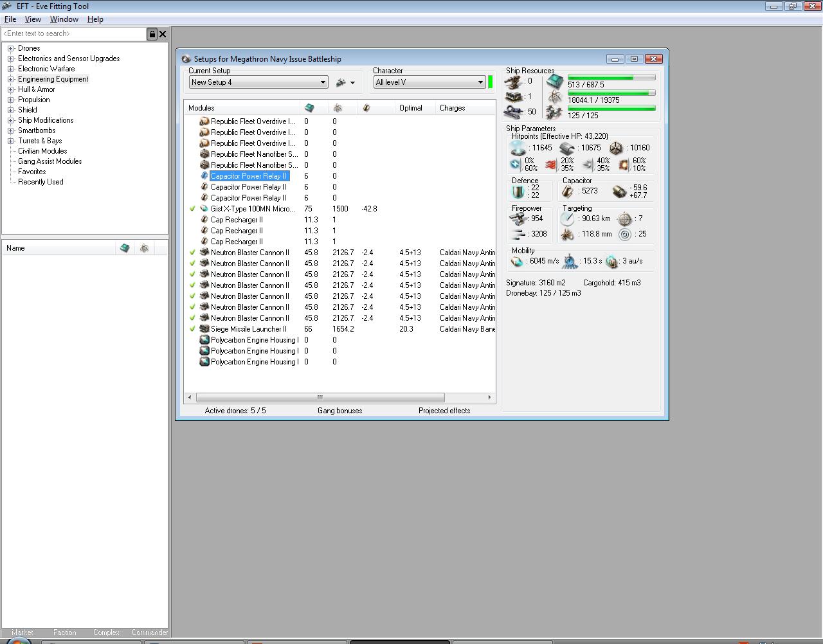Click the powergrid icon next to 18044.1 / 19375

pos(555,97)
